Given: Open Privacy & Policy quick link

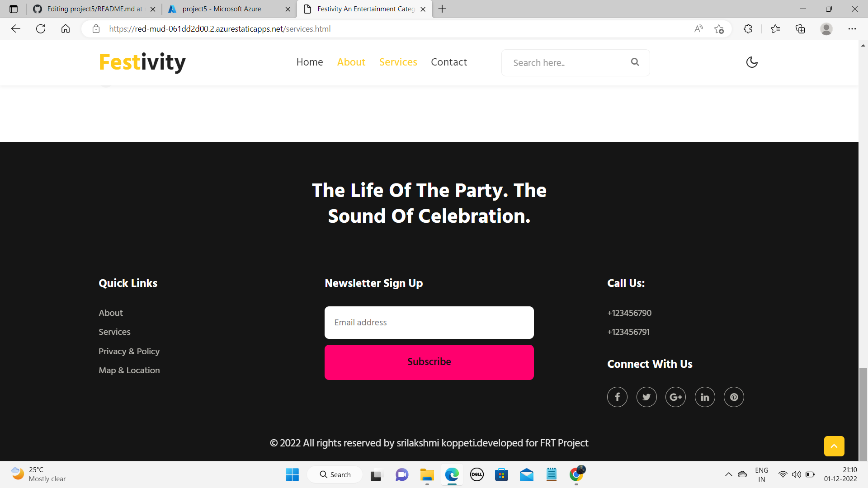Looking at the screenshot, I should pos(129,351).
